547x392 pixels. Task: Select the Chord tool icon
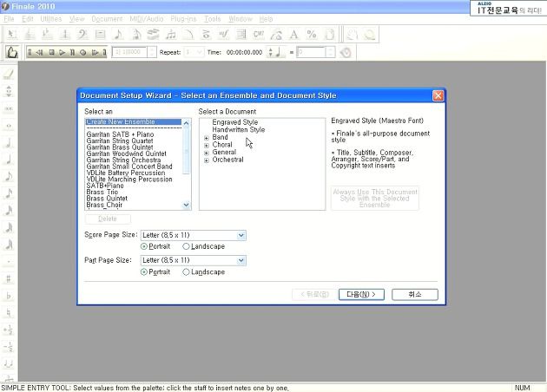point(260,35)
